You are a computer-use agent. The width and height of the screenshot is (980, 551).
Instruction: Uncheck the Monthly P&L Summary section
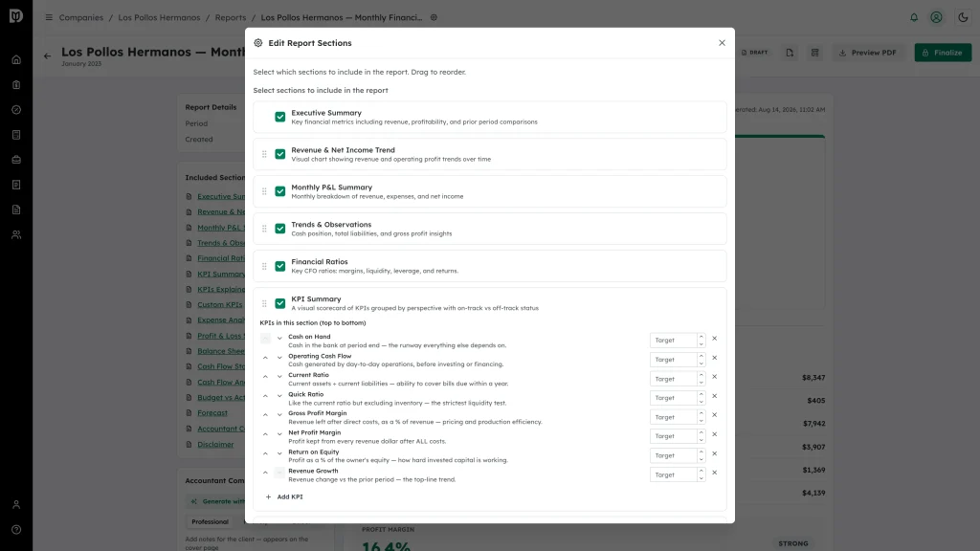click(280, 191)
